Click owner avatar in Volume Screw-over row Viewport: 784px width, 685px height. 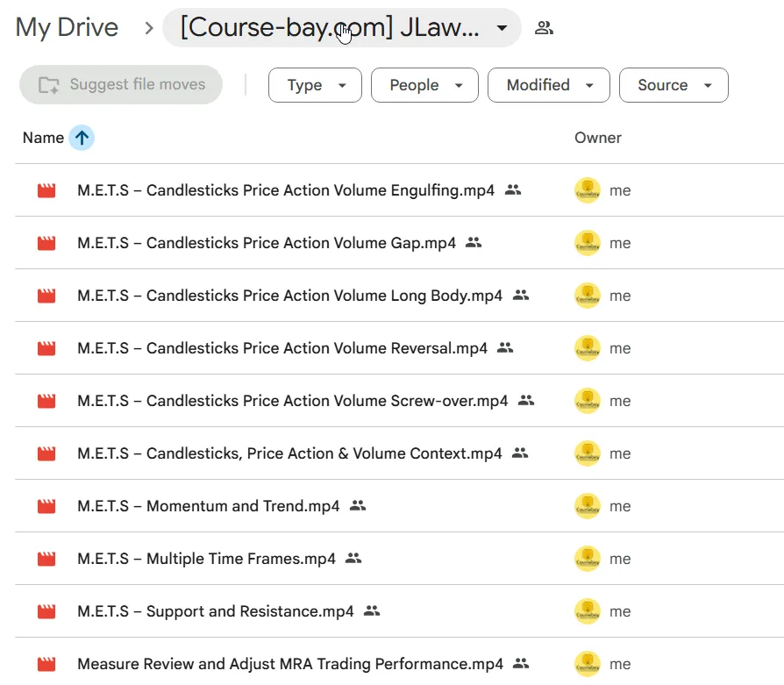[588, 401]
